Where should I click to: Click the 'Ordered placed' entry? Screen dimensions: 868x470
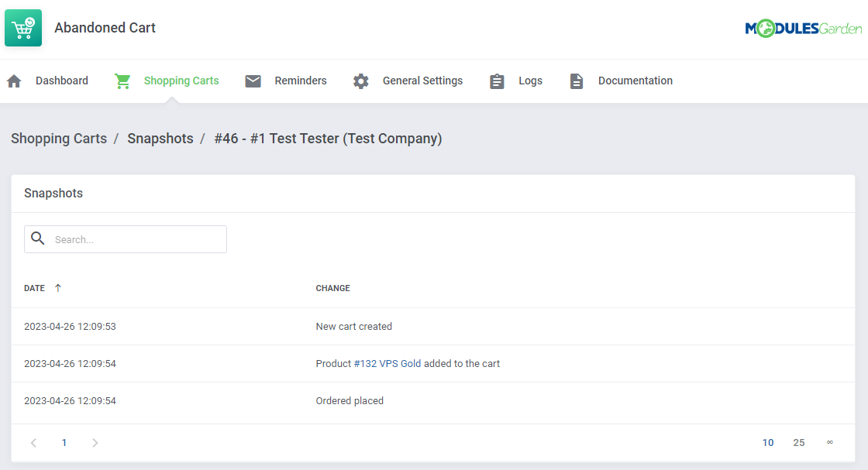click(350, 401)
